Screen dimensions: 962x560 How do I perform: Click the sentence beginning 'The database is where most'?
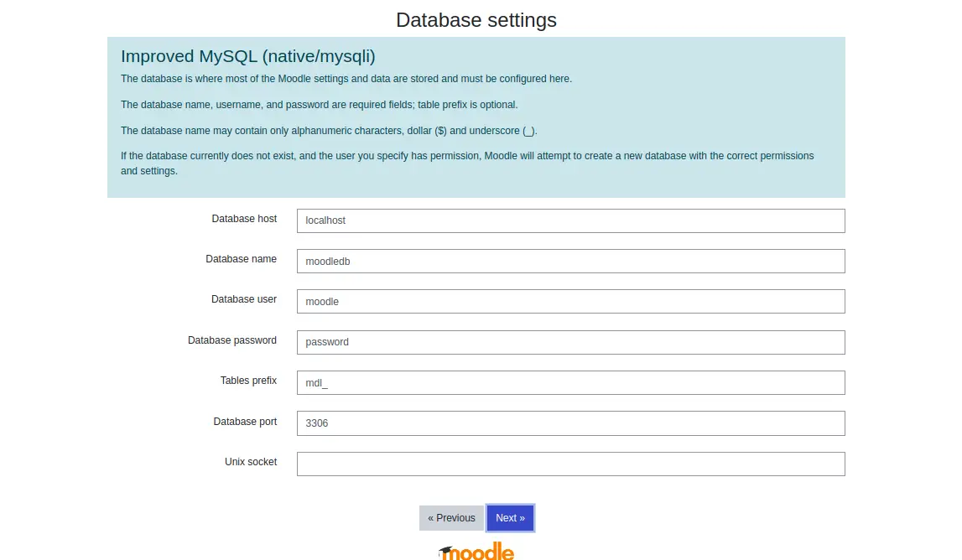coord(346,79)
